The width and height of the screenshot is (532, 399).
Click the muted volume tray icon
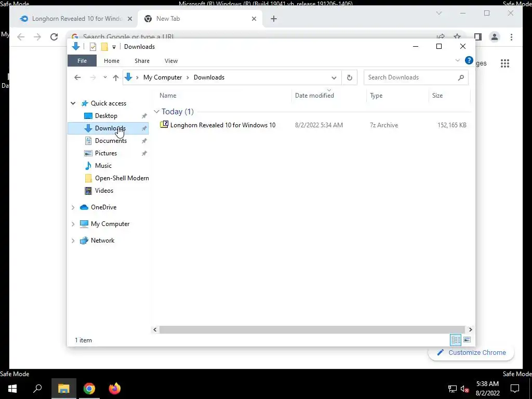(464, 389)
